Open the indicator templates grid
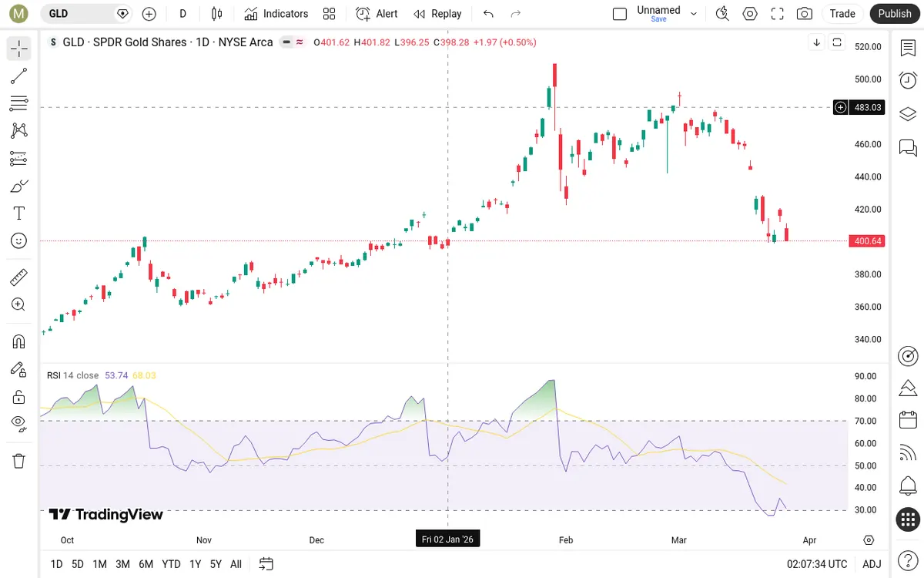This screenshot has height=578, width=924. 330,14
